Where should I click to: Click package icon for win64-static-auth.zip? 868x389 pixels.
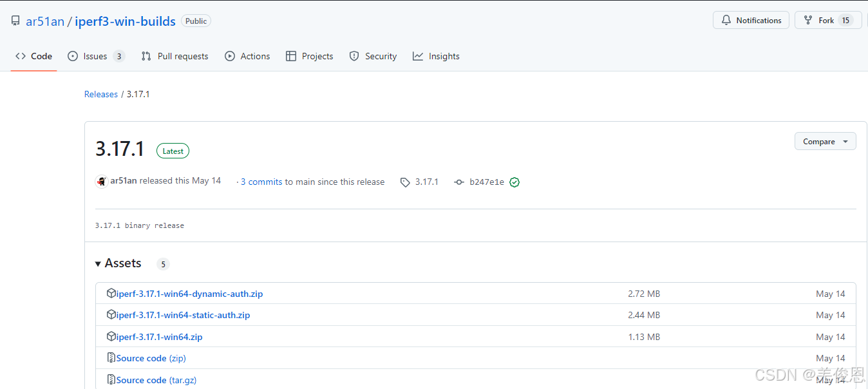pos(111,315)
